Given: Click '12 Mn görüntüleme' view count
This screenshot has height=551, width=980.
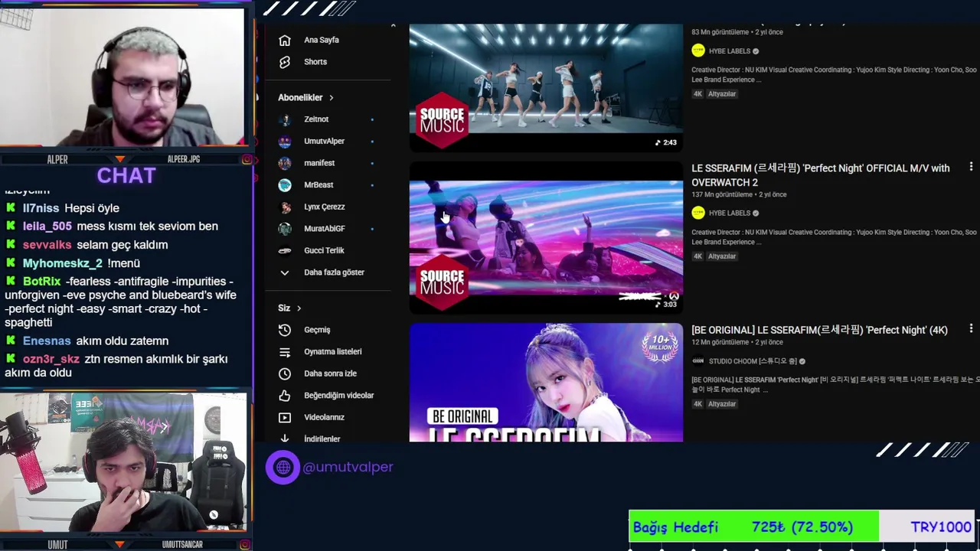Looking at the screenshot, I should click(x=720, y=342).
